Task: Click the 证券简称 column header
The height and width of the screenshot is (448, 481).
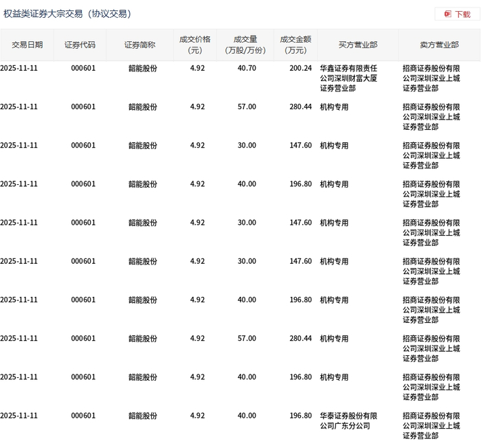Action: (139, 45)
